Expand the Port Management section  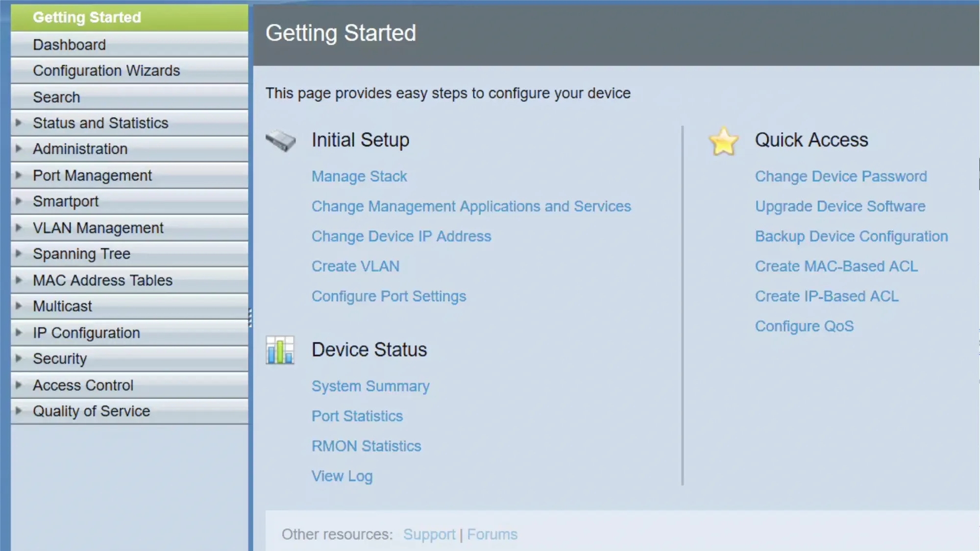[x=92, y=175]
